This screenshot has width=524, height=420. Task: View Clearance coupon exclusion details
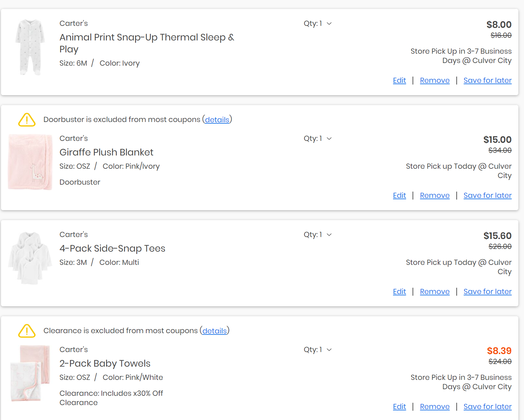215,331
